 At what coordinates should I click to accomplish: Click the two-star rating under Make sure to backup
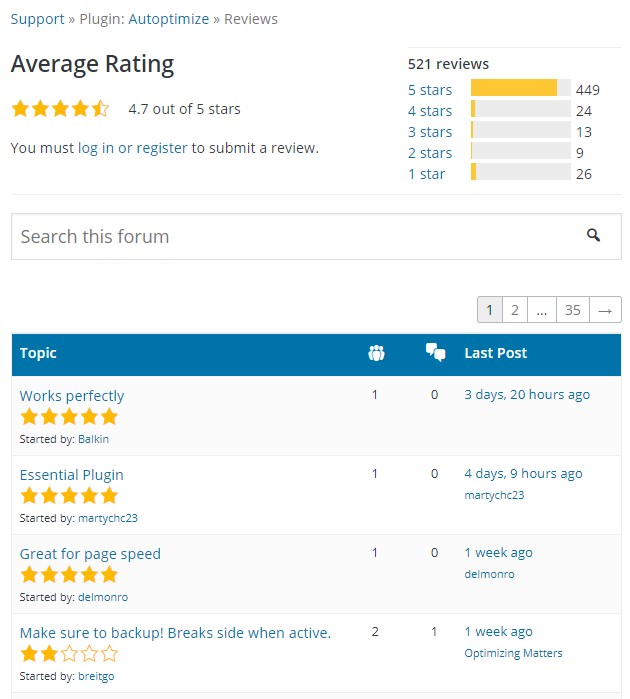click(69, 654)
